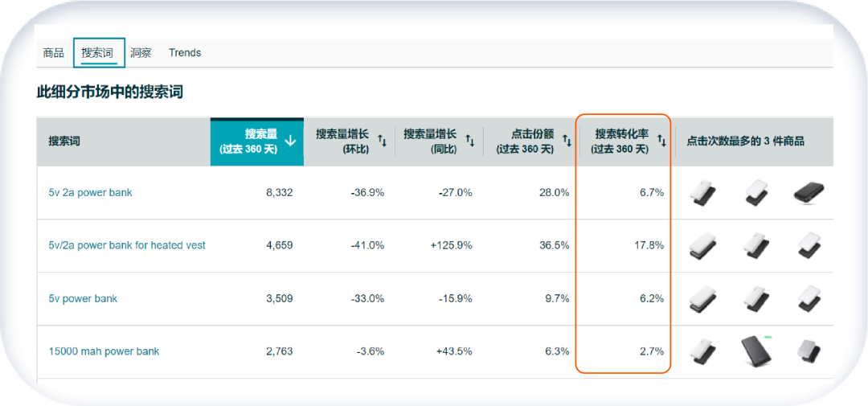Open dark gray power bank thumbnail in 15000 mah row

coord(756,351)
